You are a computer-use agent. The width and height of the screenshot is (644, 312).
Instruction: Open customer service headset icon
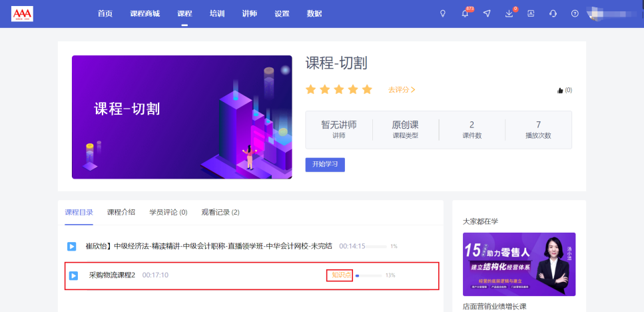(553, 13)
